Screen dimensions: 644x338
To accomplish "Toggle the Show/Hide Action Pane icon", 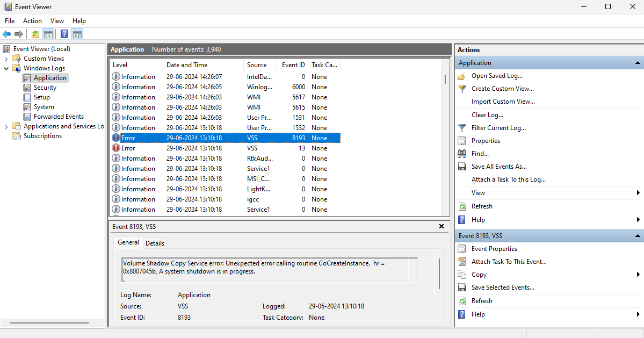I will tap(77, 34).
